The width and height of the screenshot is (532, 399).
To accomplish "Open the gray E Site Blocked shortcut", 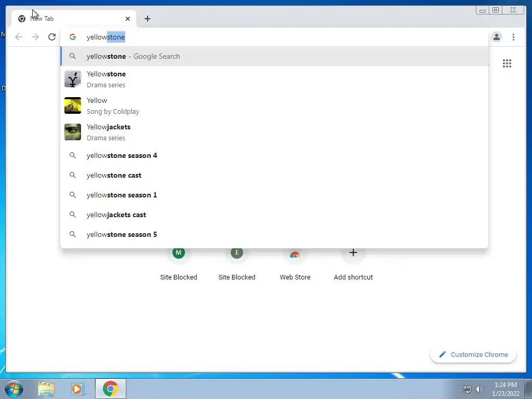I will 237,264.
